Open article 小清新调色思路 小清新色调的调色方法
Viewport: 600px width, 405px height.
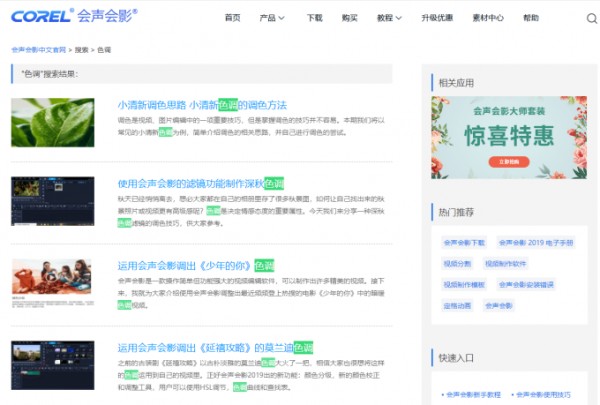[202, 105]
